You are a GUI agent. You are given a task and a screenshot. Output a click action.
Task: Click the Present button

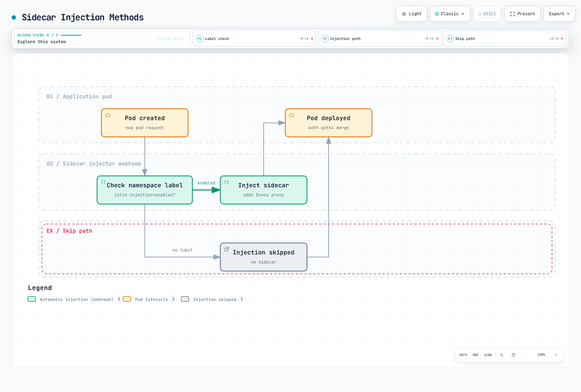pyautogui.click(x=523, y=14)
